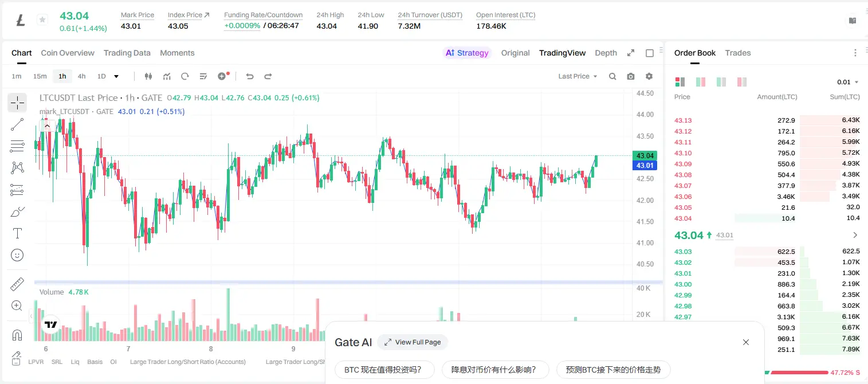Undo the last chart action
Image resolution: width=868 pixels, height=384 pixels.
click(249, 76)
